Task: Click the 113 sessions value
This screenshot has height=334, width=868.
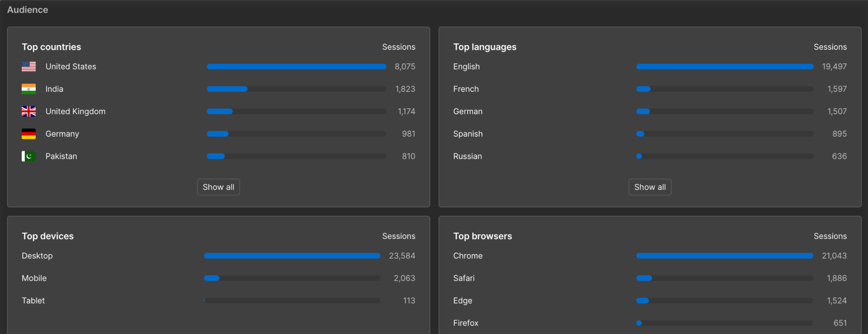Action: tap(409, 301)
